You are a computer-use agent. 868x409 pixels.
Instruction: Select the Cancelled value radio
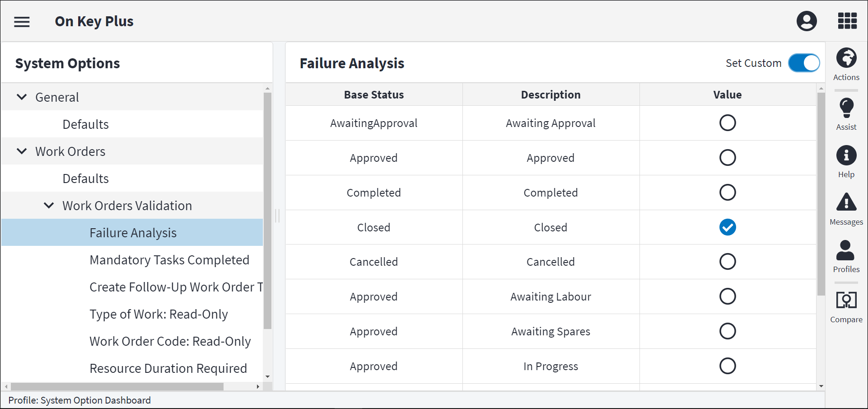(x=727, y=262)
